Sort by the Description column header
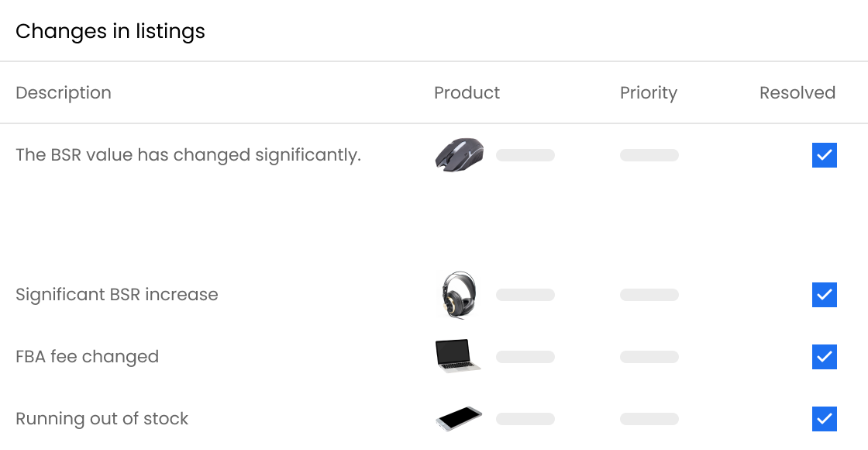 pyautogui.click(x=64, y=93)
